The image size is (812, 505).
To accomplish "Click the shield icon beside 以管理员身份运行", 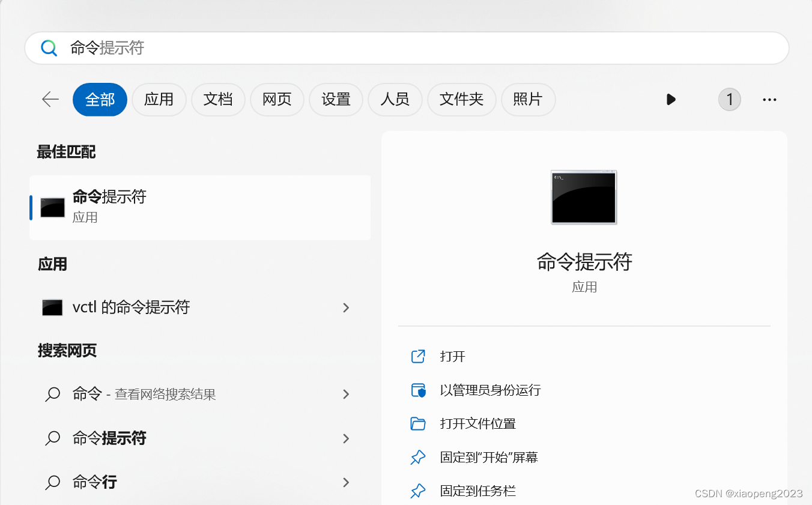I will click(x=418, y=390).
